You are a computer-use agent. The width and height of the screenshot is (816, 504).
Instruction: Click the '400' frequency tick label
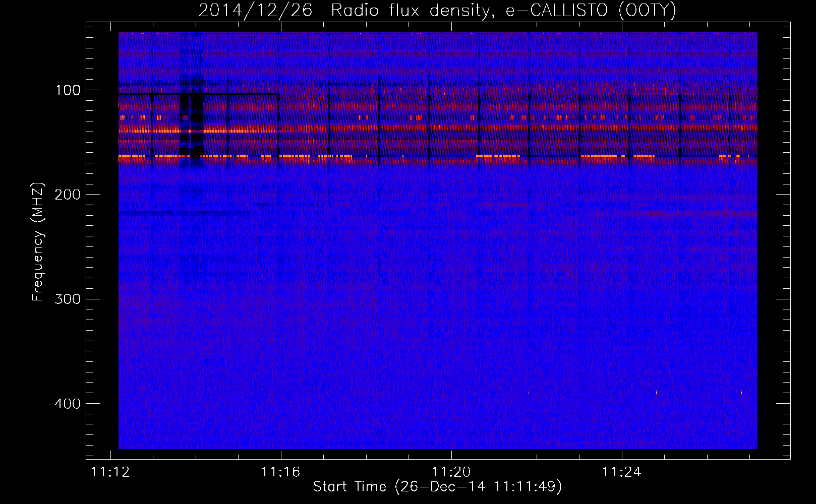click(68, 404)
